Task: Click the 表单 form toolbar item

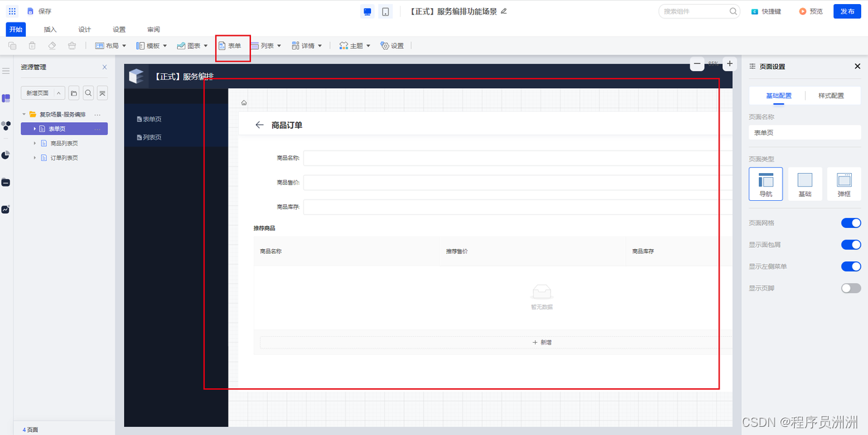Action: pyautogui.click(x=230, y=45)
